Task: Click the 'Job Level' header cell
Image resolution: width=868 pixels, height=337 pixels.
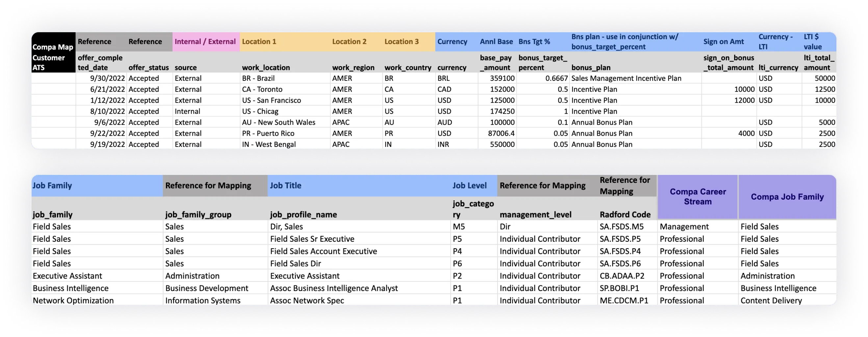Action: pos(474,185)
